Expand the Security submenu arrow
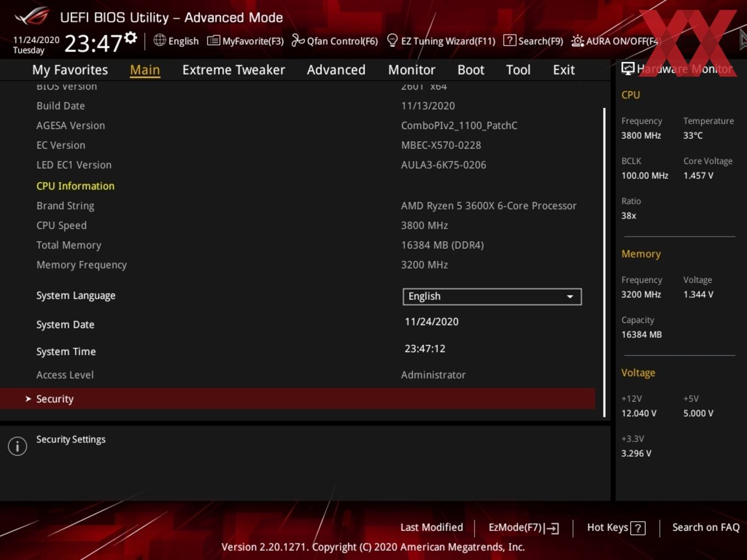The height and width of the screenshot is (560, 747). pos(28,399)
